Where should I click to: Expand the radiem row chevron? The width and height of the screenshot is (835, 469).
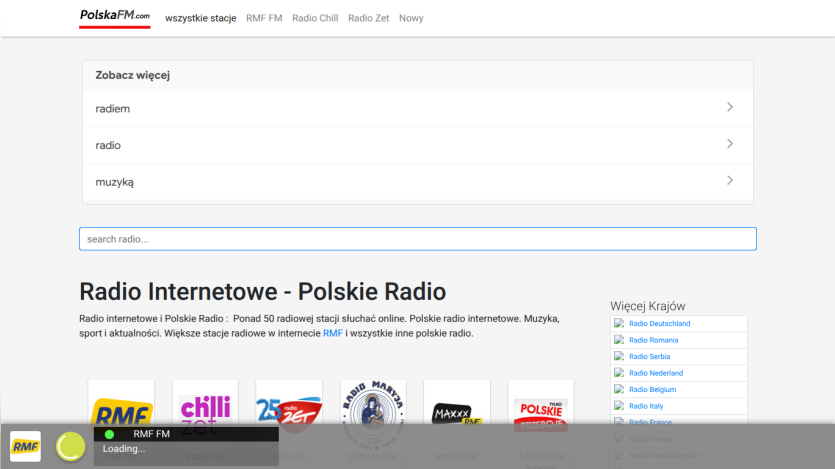click(730, 107)
